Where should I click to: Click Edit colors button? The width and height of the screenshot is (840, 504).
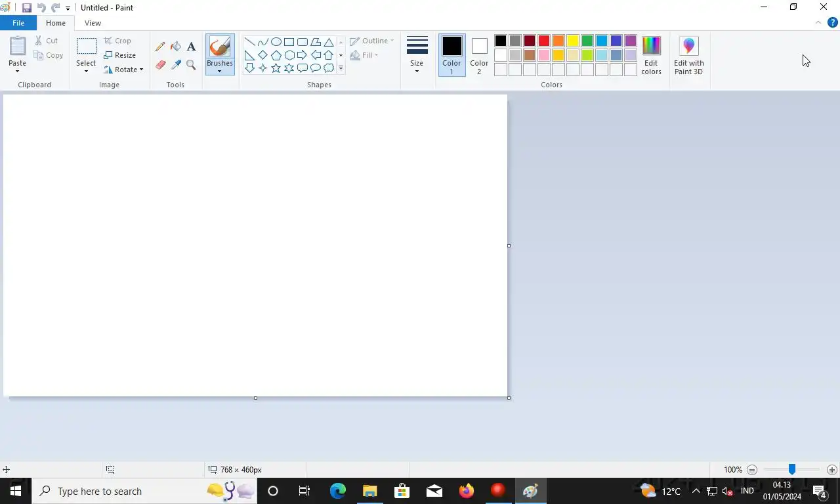(651, 56)
